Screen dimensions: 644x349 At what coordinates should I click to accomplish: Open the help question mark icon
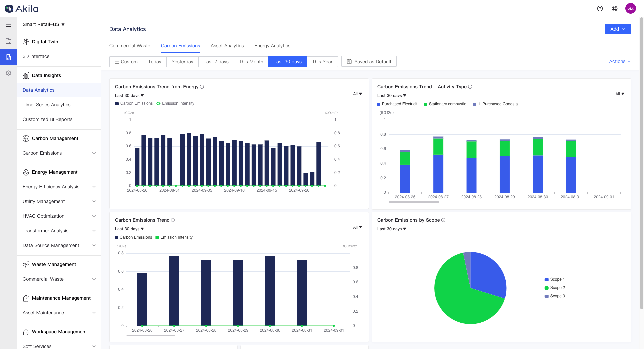coord(600,9)
